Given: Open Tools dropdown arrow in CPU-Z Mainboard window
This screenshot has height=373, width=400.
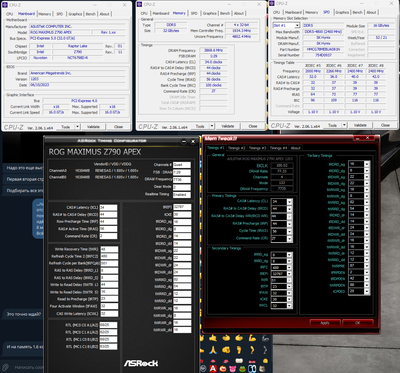Looking at the screenshot, I should click(77, 127).
